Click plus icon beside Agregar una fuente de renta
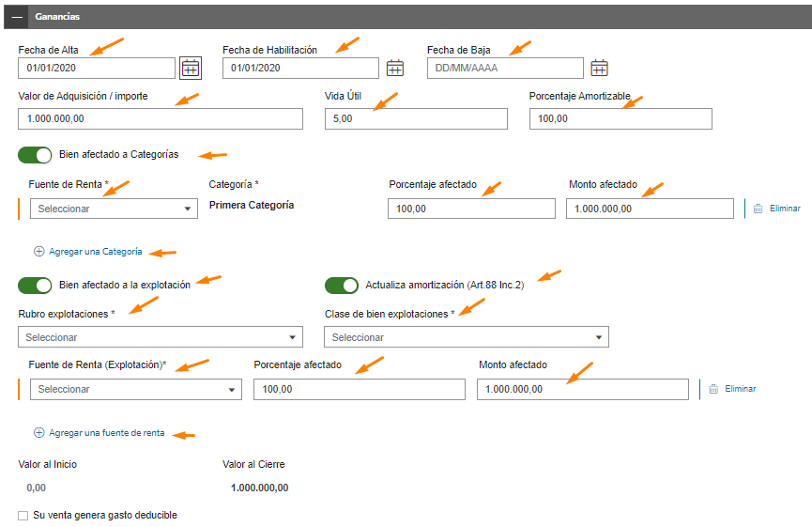The height and width of the screenshot is (527, 812). 38,433
